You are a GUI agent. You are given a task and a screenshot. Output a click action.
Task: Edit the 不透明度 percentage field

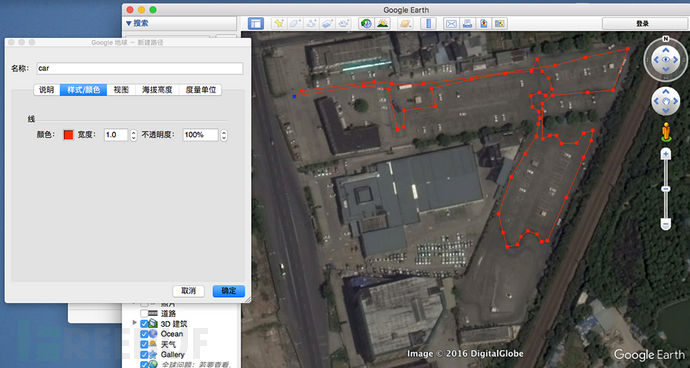pos(201,135)
